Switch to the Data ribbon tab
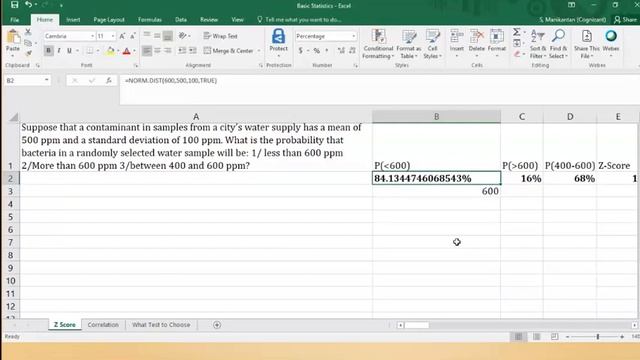The height and width of the screenshot is (360, 640). (181, 20)
